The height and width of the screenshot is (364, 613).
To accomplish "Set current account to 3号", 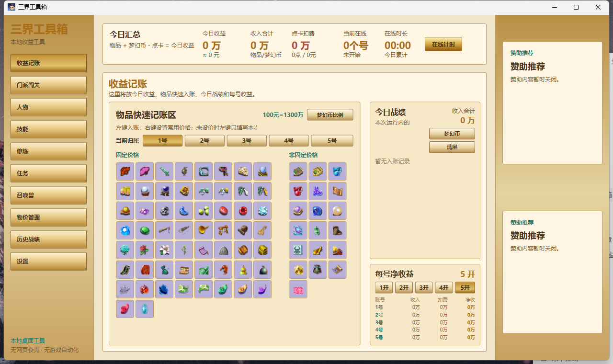I will point(247,141).
